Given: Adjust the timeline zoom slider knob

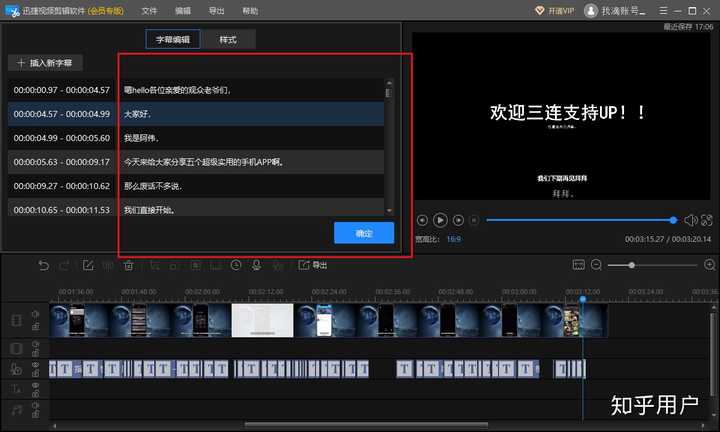Looking at the screenshot, I should coord(632,265).
